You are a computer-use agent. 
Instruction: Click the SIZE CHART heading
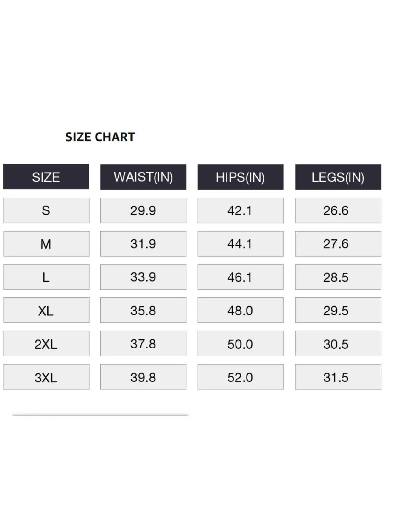coord(100,137)
